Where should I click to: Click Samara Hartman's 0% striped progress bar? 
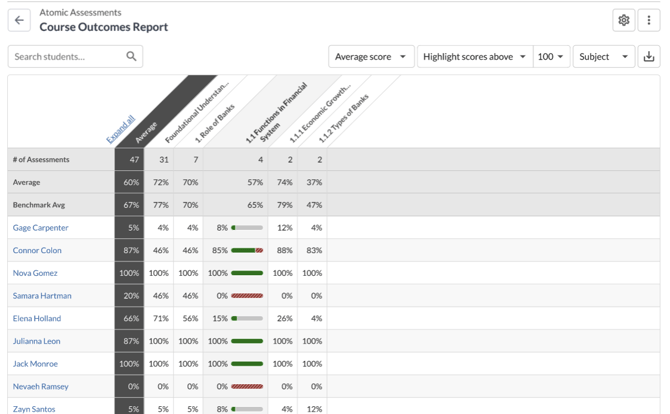pos(247,296)
